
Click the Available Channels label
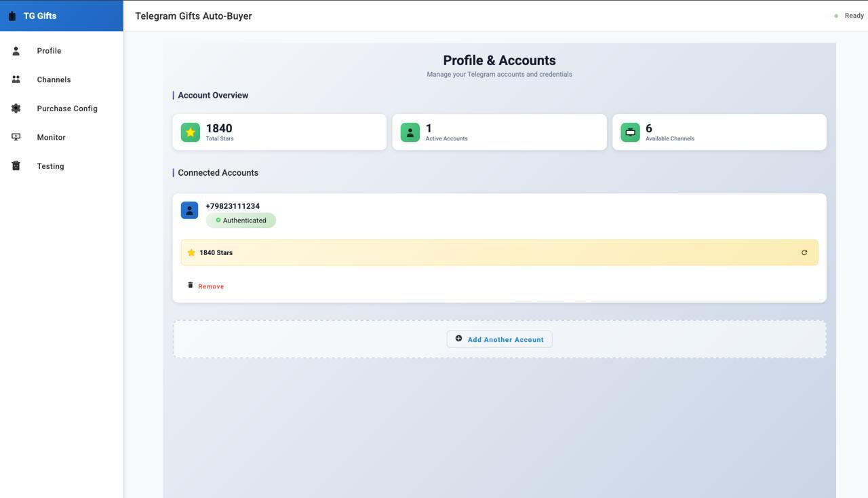click(x=670, y=138)
